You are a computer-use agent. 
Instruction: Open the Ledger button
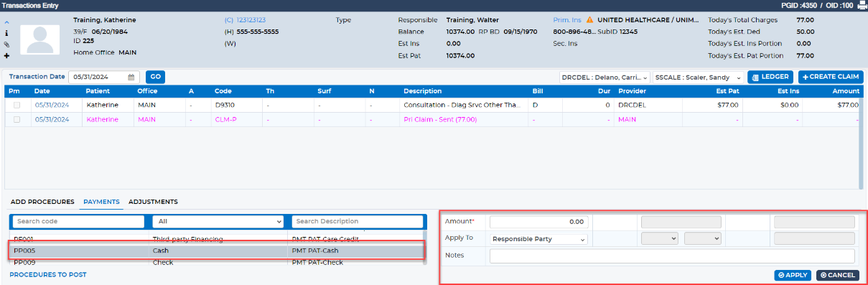(x=770, y=77)
